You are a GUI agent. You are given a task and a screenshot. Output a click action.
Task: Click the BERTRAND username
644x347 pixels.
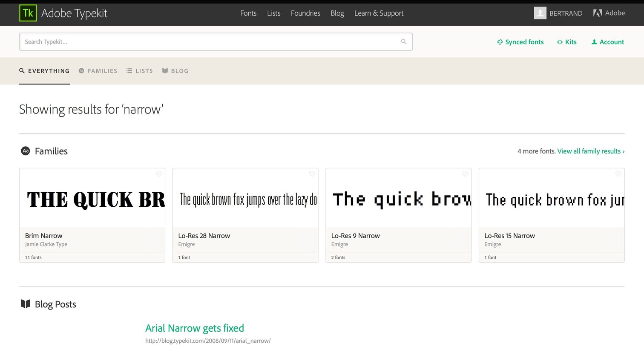point(566,13)
